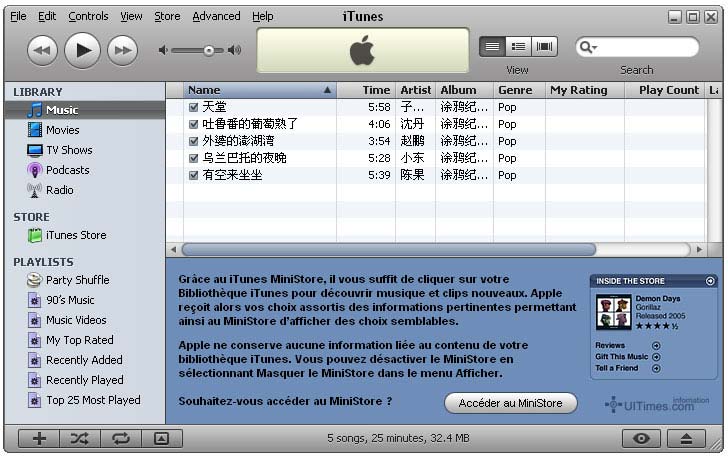Click the Accéder au MiniStore button
Screen dimensions: 728x458
click(x=510, y=403)
